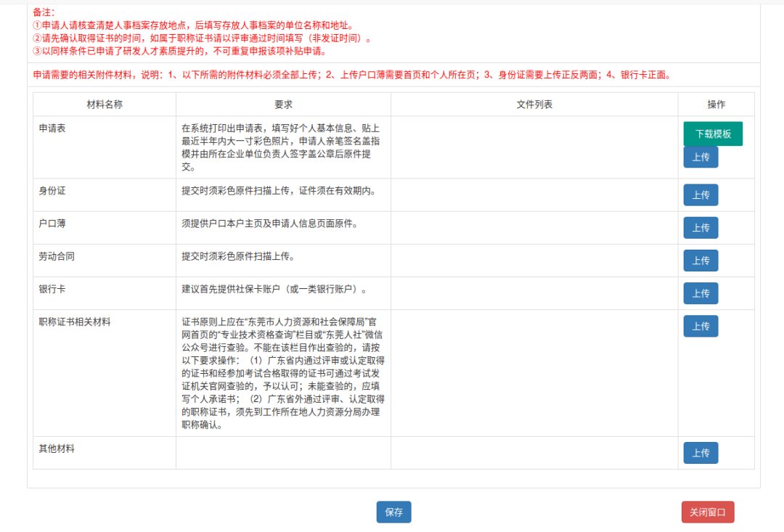Click the 备注 heading text

pos(44,12)
